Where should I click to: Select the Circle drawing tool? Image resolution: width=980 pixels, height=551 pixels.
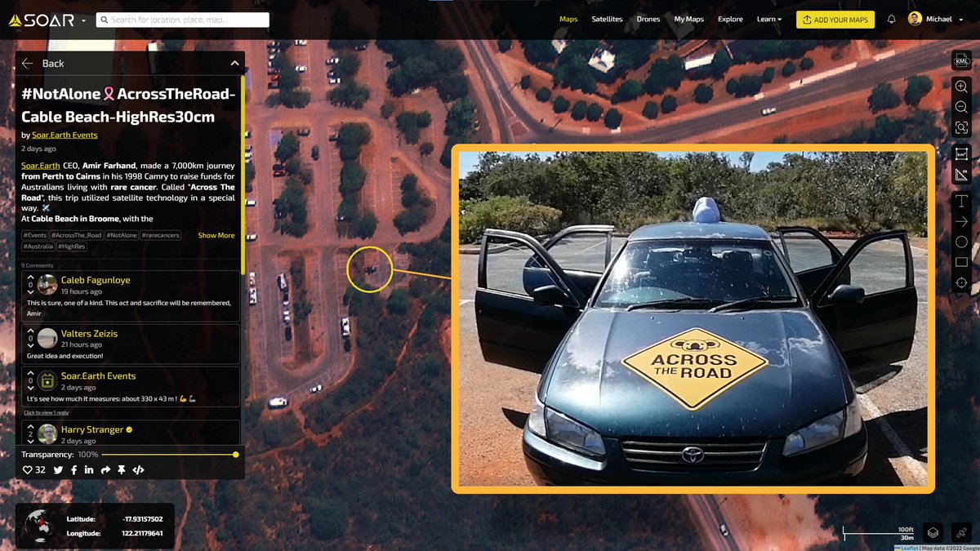[961, 242]
